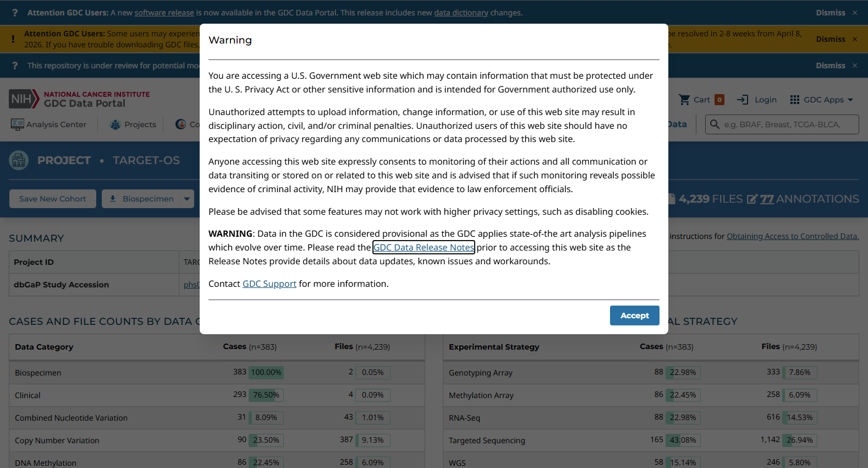Open the shopping Cart

[x=701, y=100]
